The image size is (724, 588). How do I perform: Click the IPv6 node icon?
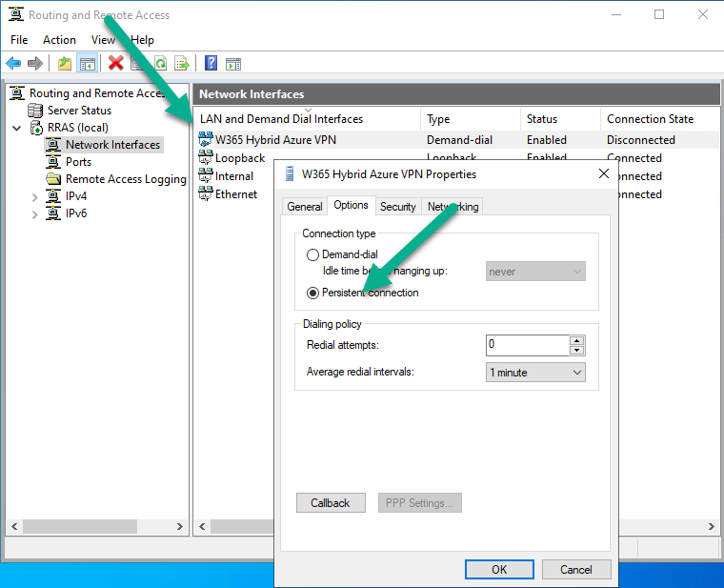click(53, 213)
